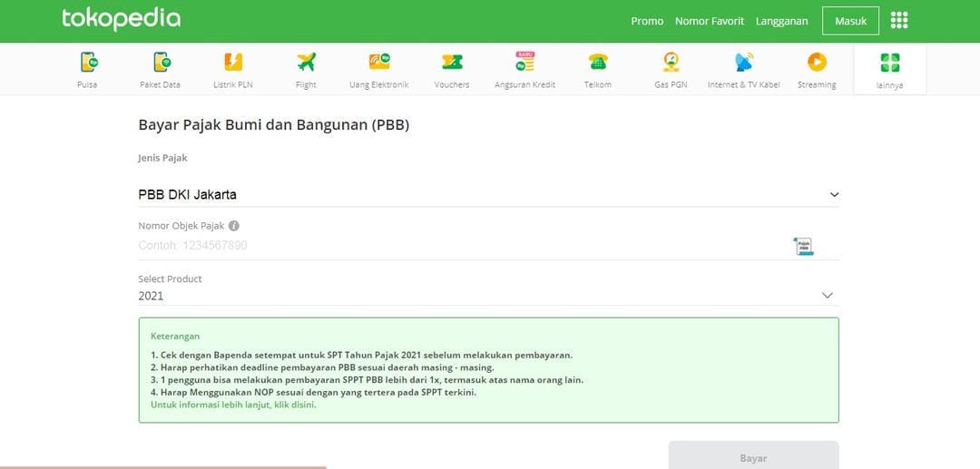Screen dimensions: 980x469
Task: Open the Internet & TV Kabel icon
Action: pyautogui.click(x=744, y=62)
